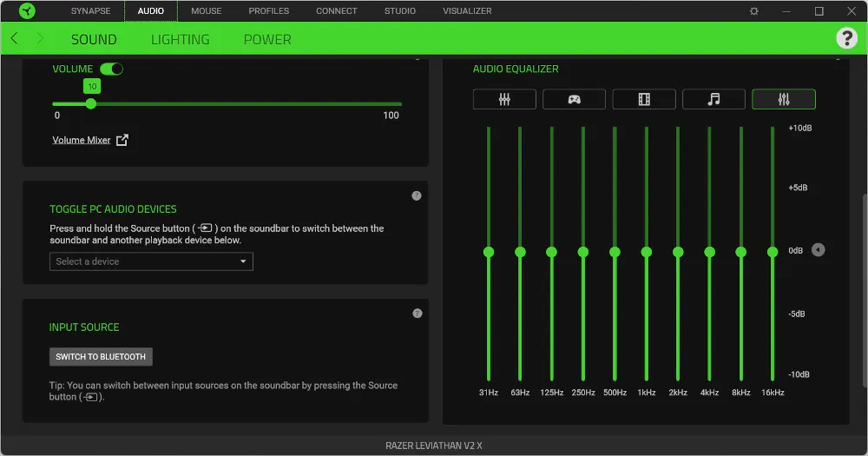Show help for Input Source section
Image resolution: width=868 pixels, height=456 pixels.
[418, 313]
